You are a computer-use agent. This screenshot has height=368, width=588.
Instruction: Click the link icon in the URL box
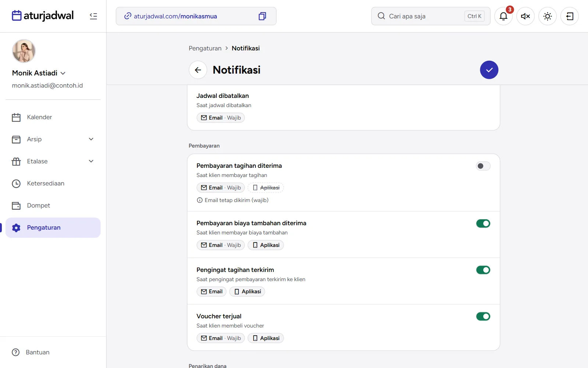click(x=128, y=16)
